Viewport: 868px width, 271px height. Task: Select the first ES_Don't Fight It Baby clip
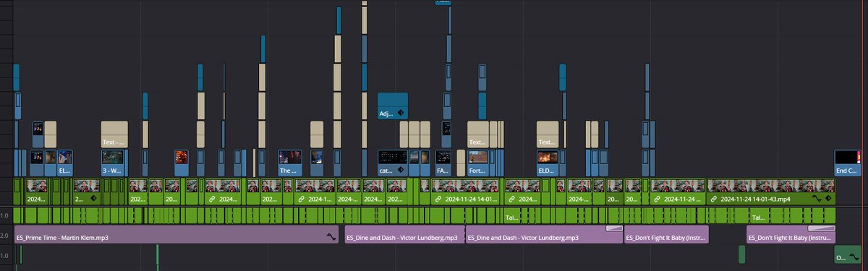(x=667, y=234)
